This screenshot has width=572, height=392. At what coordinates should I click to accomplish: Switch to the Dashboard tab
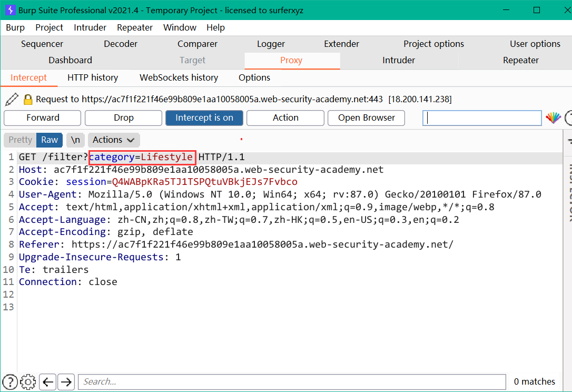pyautogui.click(x=71, y=60)
